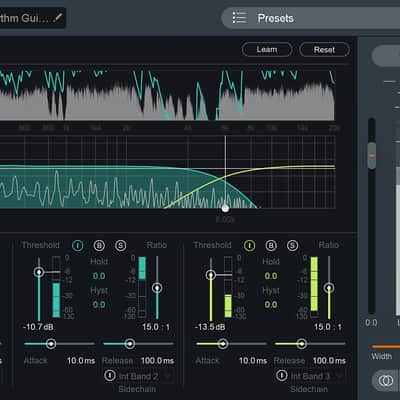Screen dimensions: 400x400
Task: Open the Presets browser
Action: click(311, 18)
